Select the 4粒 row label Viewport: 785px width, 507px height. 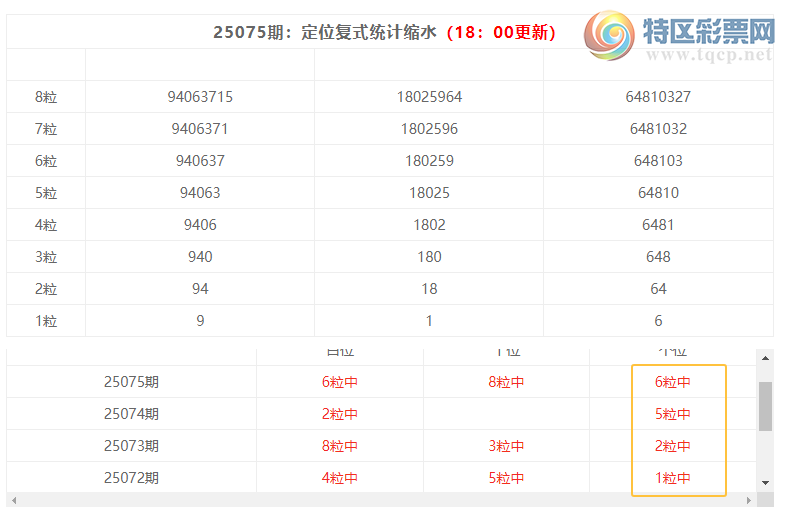click(x=46, y=225)
